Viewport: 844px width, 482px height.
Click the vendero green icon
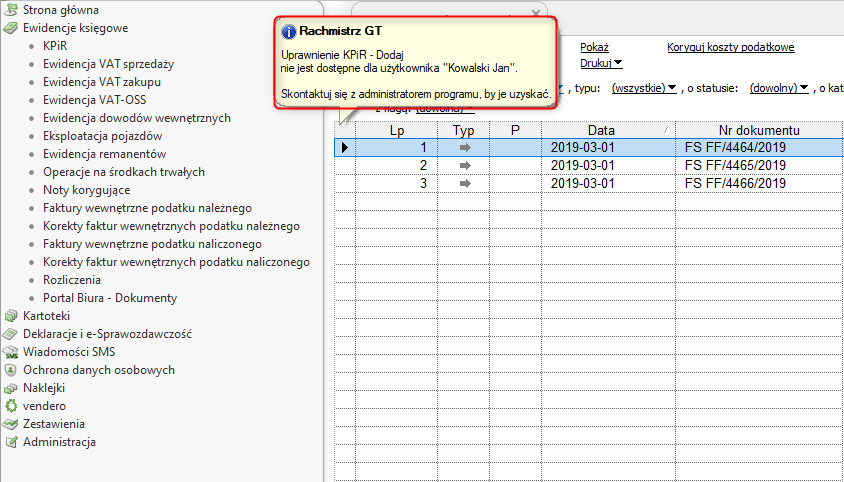pos(10,406)
